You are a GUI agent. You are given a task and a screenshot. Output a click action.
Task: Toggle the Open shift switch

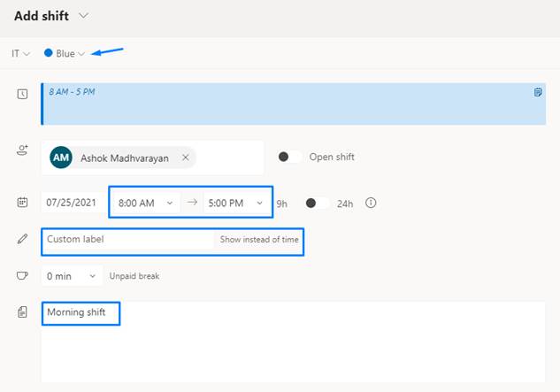pyautogui.click(x=289, y=157)
